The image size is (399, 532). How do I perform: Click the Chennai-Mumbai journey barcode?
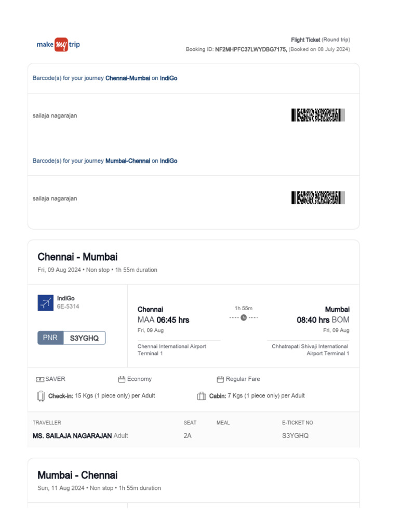pos(318,115)
